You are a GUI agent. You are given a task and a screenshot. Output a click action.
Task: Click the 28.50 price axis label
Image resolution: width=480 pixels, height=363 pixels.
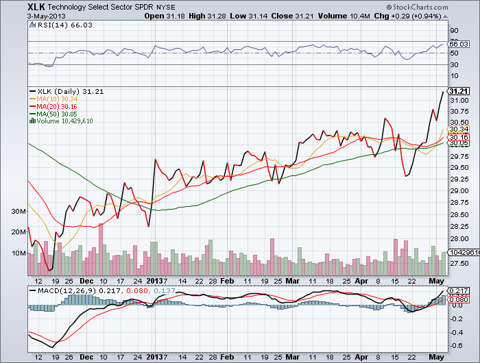point(459,215)
